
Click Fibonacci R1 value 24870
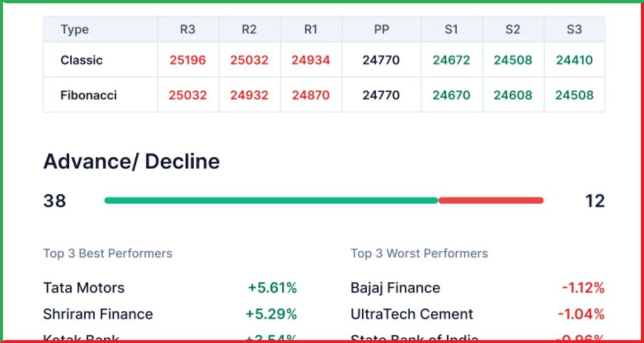tap(311, 95)
